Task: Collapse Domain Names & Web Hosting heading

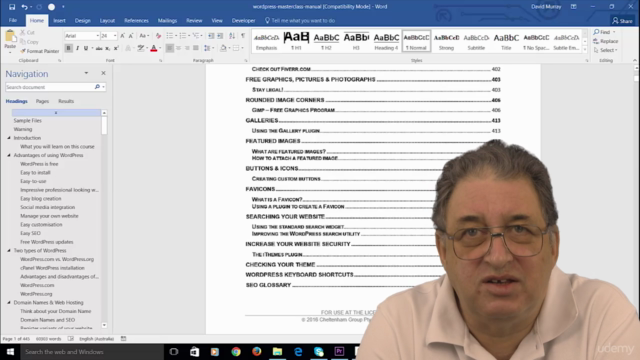Action: pos(9,302)
